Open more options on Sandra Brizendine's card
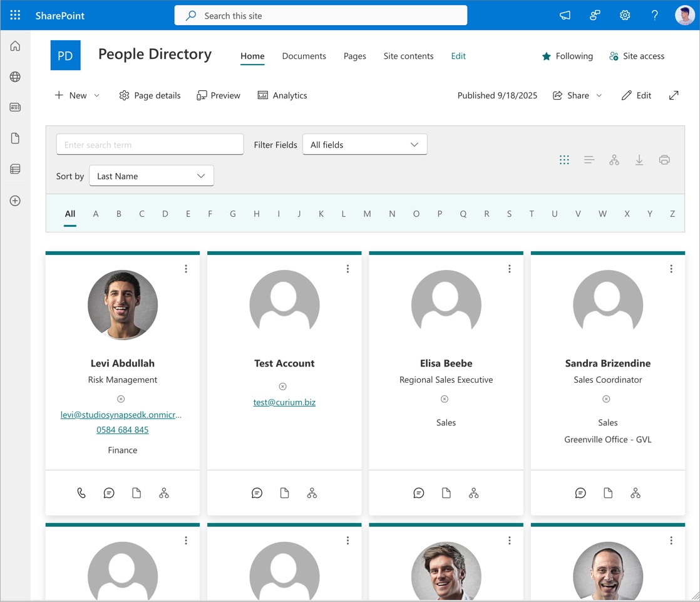The height and width of the screenshot is (602, 700). [x=671, y=269]
